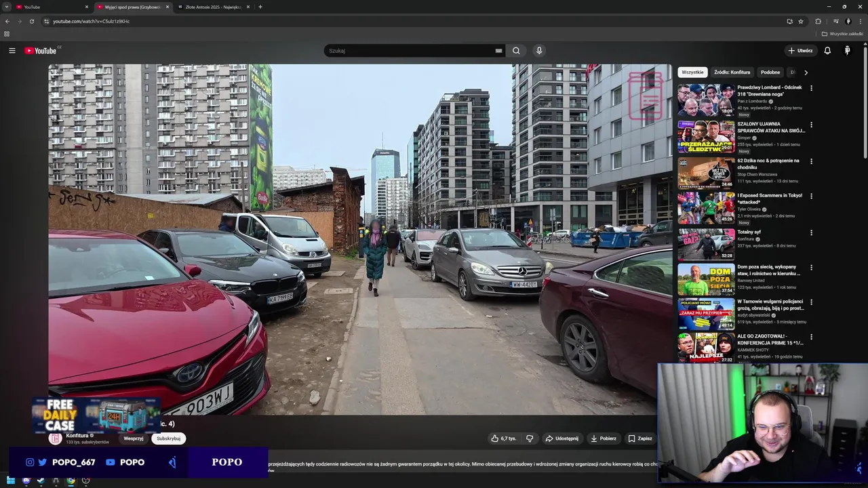Viewport: 868px width, 488px height.
Task: Open Discord from the taskbar
Action: pyautogui.click(x=26, y=481)
